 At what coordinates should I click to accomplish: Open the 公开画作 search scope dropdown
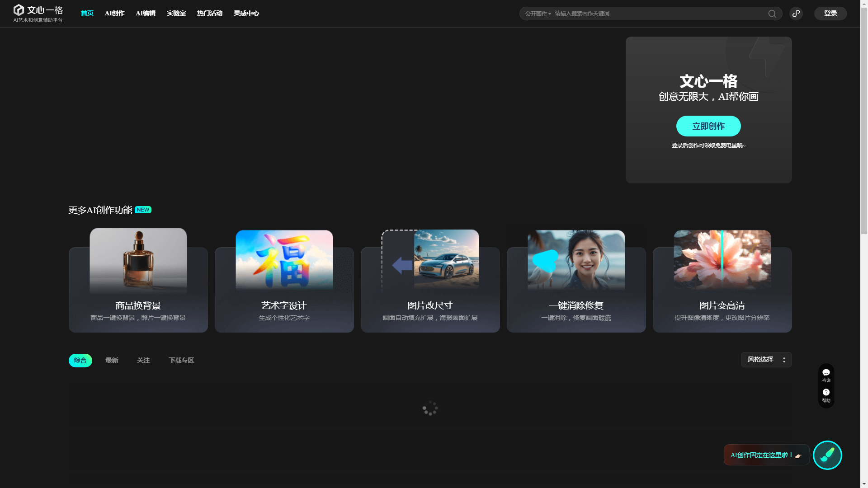pyautogui.click(x=538, y=14)
